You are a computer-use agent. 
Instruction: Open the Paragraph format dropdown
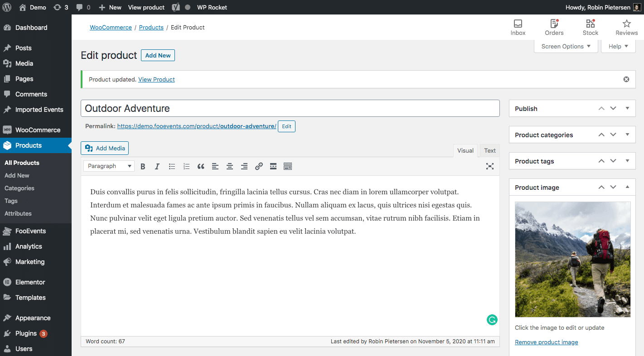(x=109, y=166)
